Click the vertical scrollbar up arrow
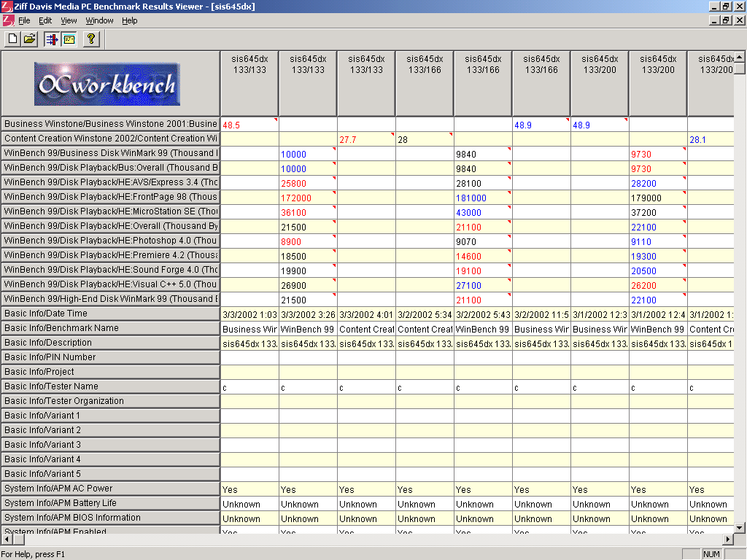 (x=740, y=57)
